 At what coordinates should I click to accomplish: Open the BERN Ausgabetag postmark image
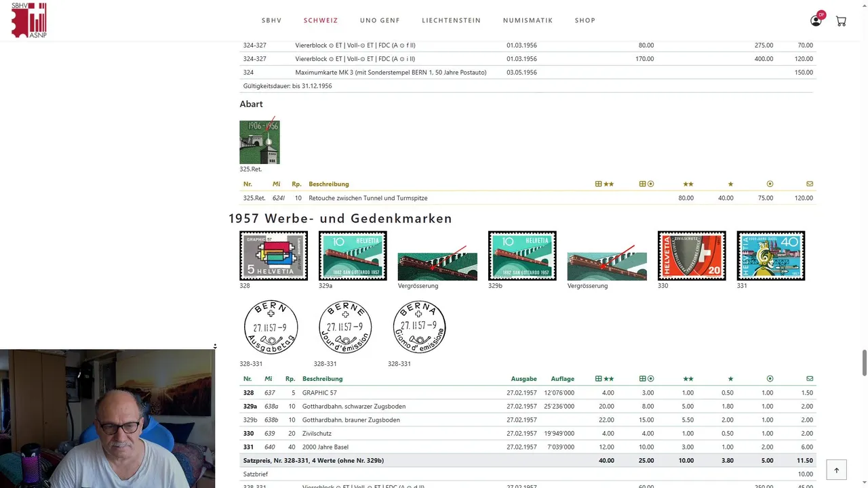coord(271,327)
